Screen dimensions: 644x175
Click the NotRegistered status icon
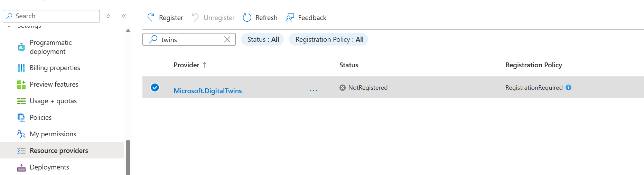pyautogui.click(x=343, y=88)
